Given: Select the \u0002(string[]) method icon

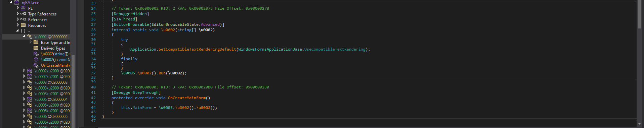Looking at the screenshot, I should click(36, 54).
